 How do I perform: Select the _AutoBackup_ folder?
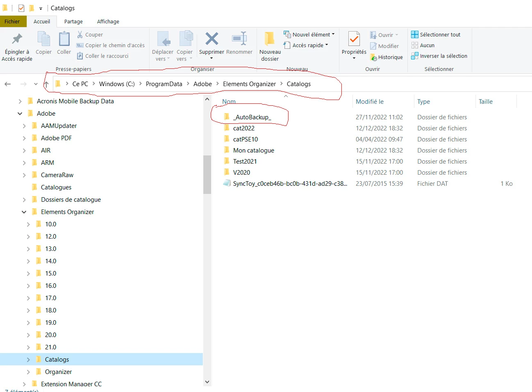tap(252, 117)
